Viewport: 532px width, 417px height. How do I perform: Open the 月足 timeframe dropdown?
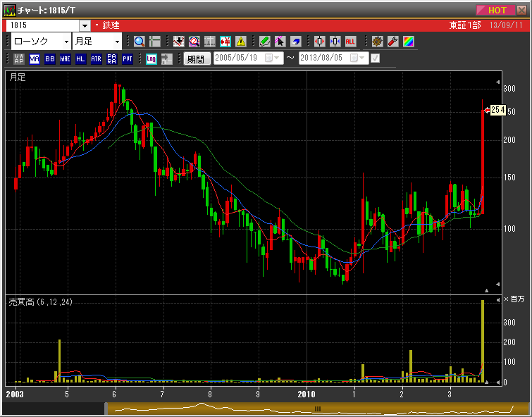97,42
